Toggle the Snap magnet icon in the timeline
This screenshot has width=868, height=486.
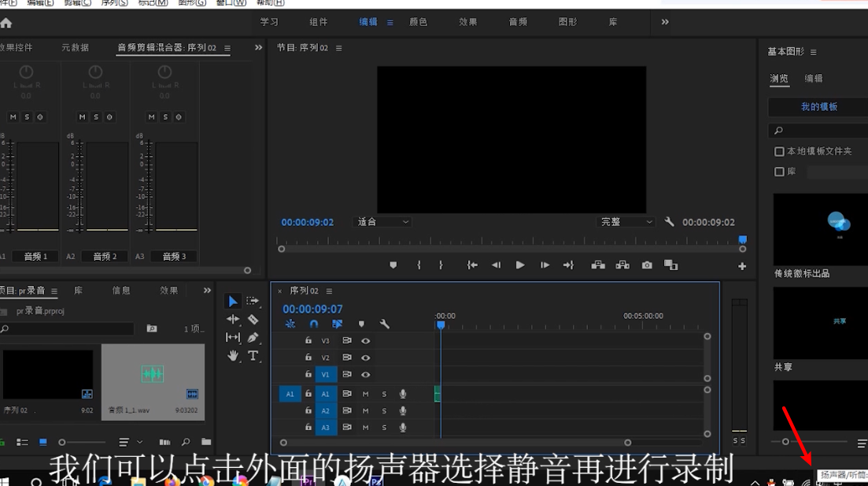point(313,324)
